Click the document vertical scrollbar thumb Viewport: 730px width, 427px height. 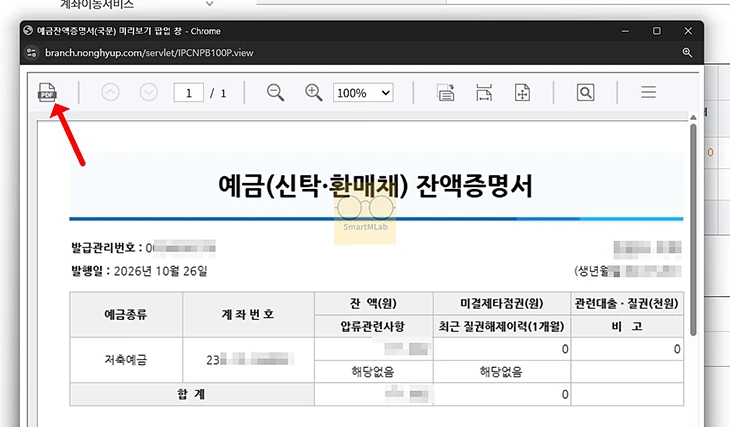click(x=693, y=230)
